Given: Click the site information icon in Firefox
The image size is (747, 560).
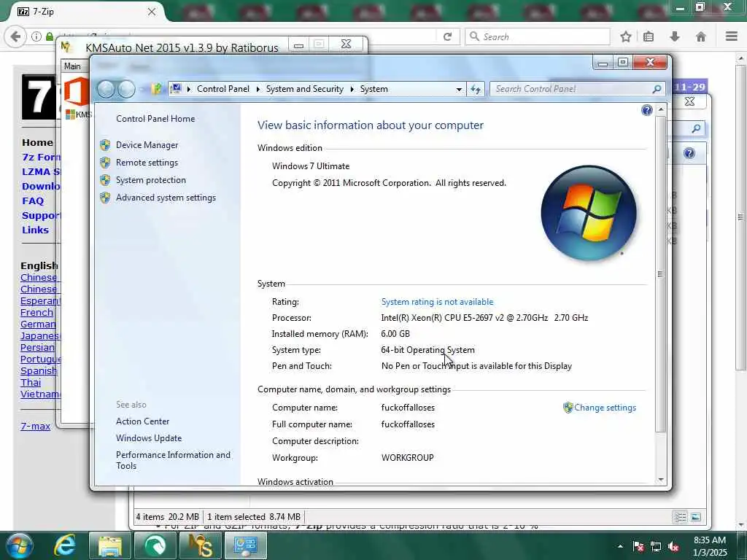Looking at the screenshot, I should [36, 36].
